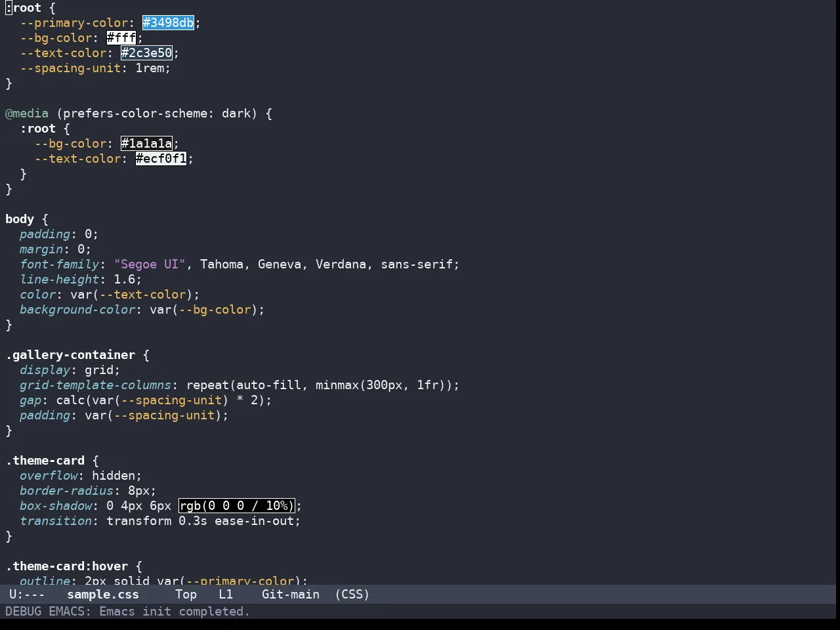The height and width of the screenshot is (630, 840).
Task: Click the first :root selector at top
Action: pyautogui.click(x=24, y=8)
